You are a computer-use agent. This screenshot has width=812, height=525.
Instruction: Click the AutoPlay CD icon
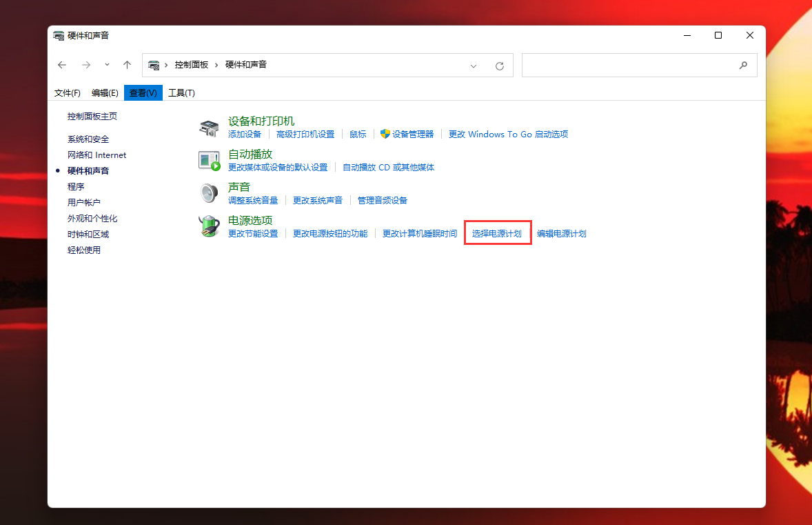point(209,159)
